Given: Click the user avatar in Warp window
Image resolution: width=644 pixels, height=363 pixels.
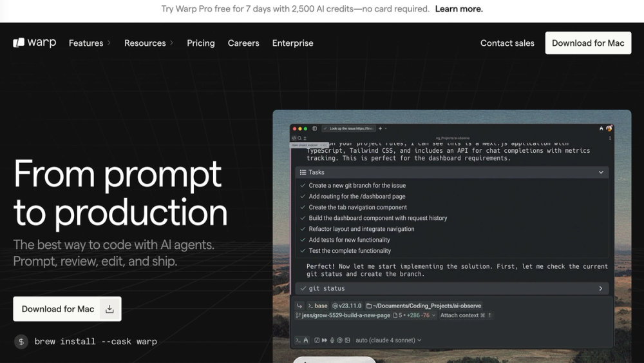Looking at the screenshot, I should (609, 128).
